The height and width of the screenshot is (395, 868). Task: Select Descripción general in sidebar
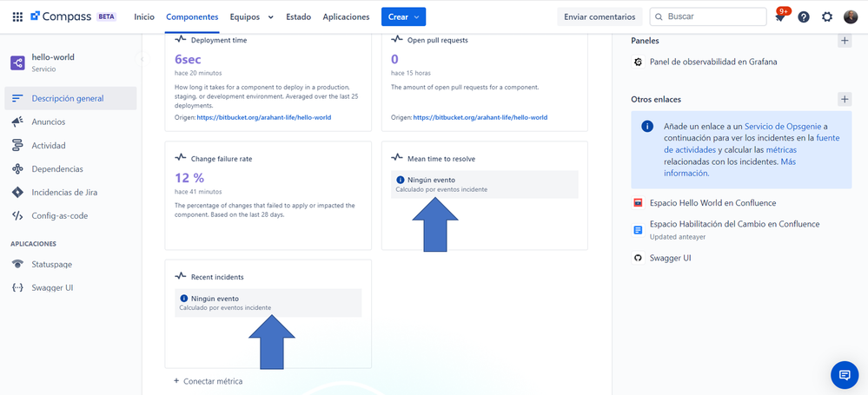71,98
